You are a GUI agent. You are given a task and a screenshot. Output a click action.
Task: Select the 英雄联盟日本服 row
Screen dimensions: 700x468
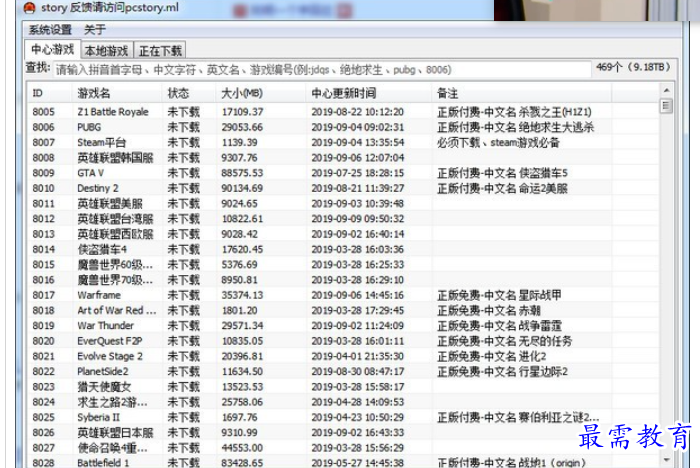point(343,433)
